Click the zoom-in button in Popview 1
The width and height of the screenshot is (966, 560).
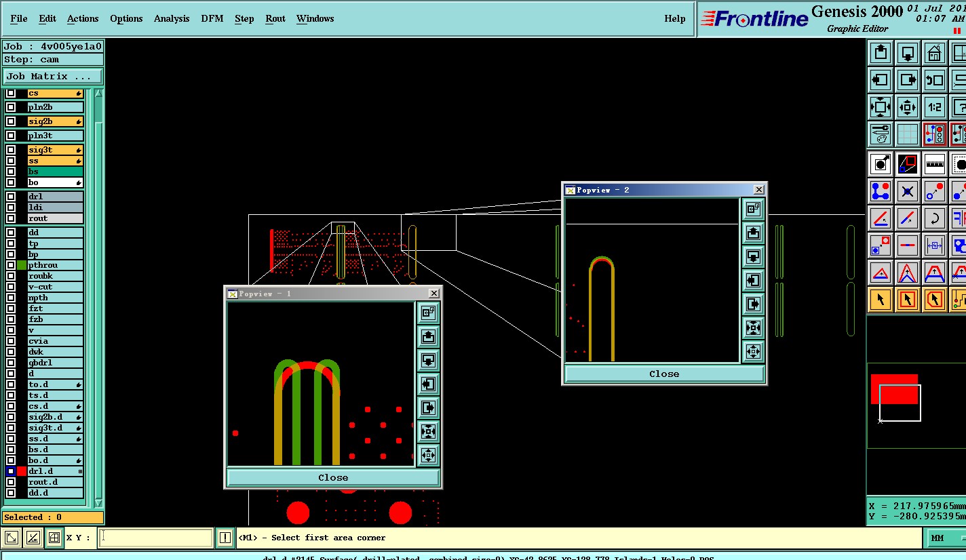(428, 431)
